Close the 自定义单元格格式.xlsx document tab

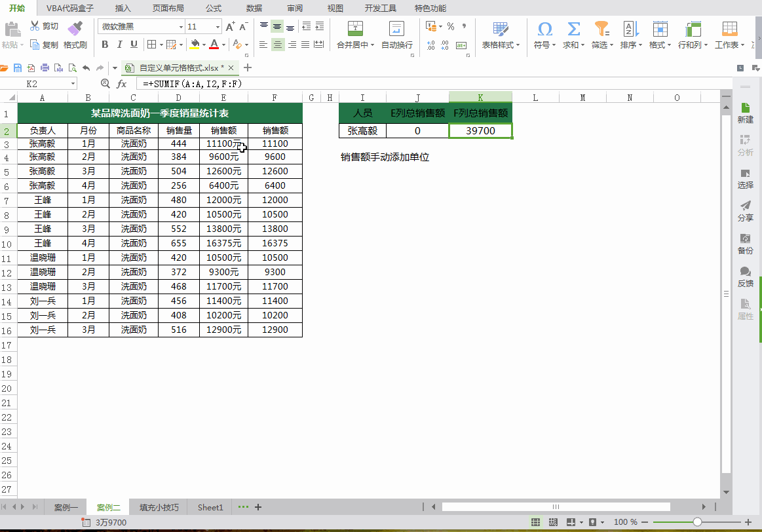click(x=231, y=68)
